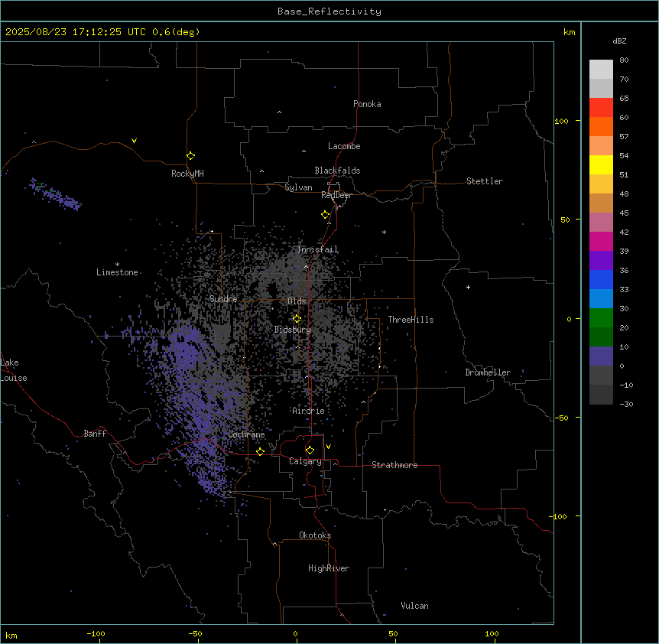Pick the light gray 70-80 dBZ swatch
Image resolution: width=659 pixels, height=644 pixels.
point(601,70)
